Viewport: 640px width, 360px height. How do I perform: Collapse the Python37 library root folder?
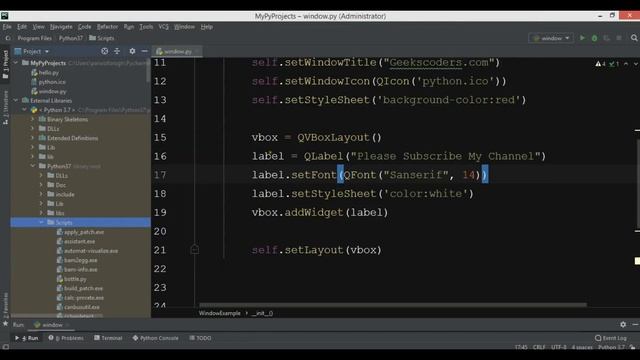click(33, 166)
